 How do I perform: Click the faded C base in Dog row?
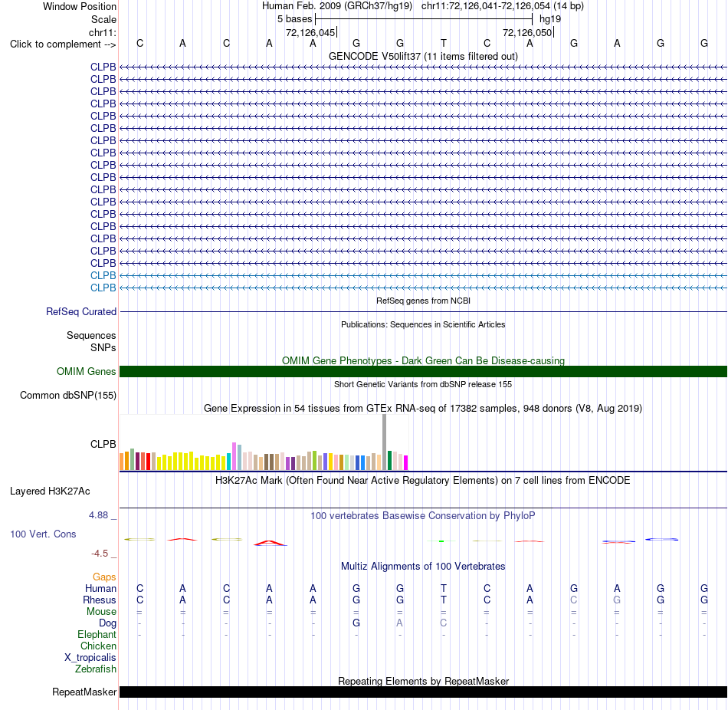pyautogui.click(x=444, y=623)
